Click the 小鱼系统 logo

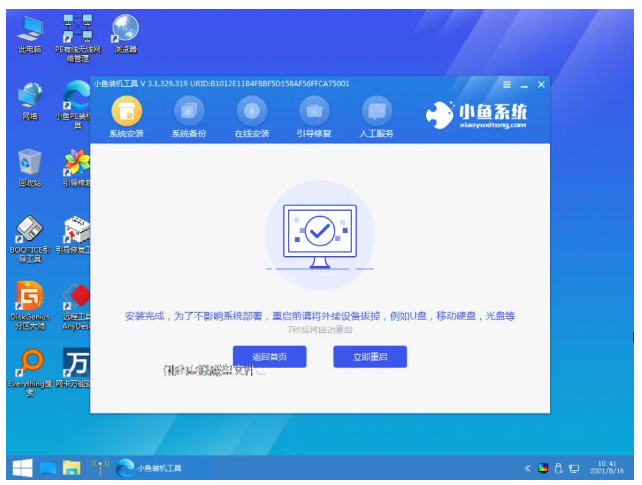point(476,115)
